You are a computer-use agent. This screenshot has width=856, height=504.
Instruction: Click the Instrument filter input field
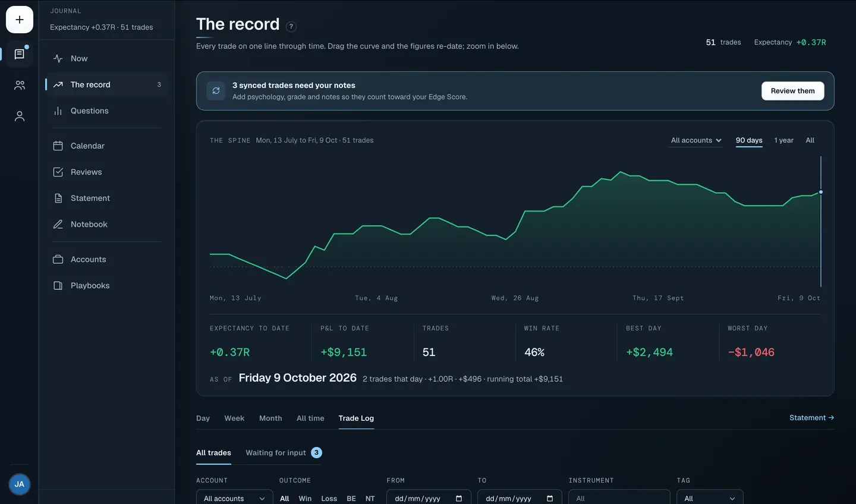point(619,497)
